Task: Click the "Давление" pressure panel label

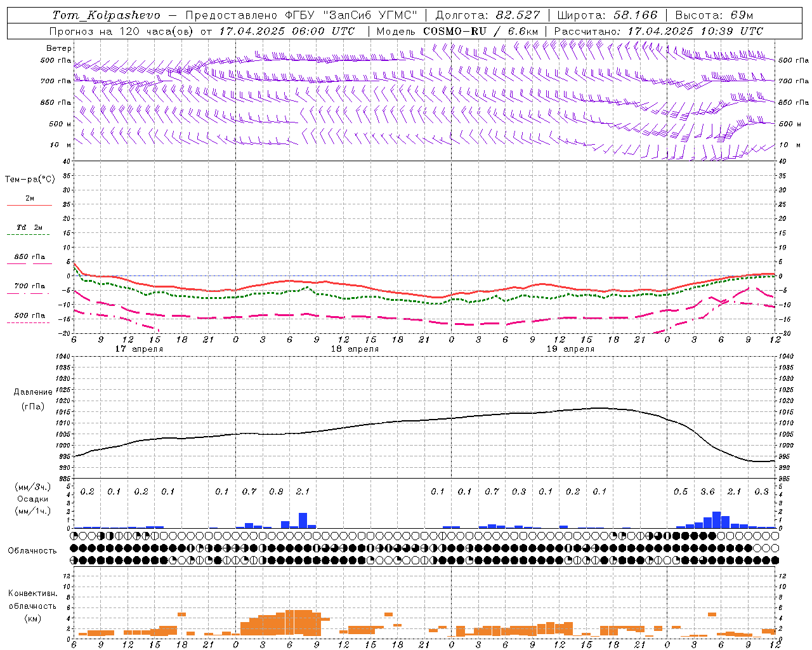Action: click(33, 392)
